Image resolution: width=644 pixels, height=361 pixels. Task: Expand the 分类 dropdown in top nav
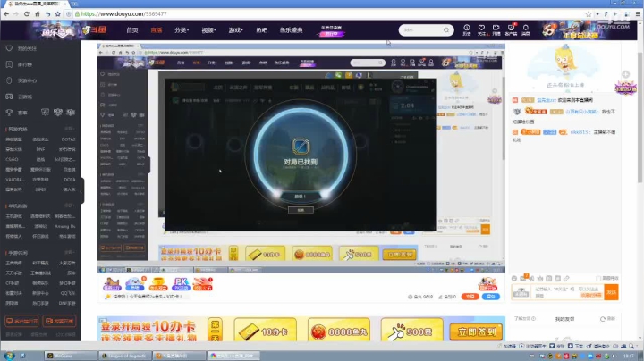click(x=181, y=30)
